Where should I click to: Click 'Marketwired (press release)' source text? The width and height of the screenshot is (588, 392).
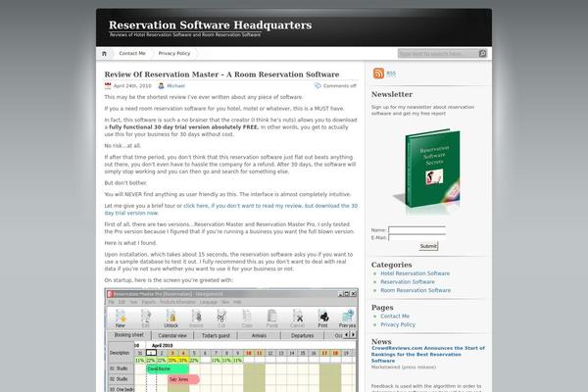click(404, 367)
